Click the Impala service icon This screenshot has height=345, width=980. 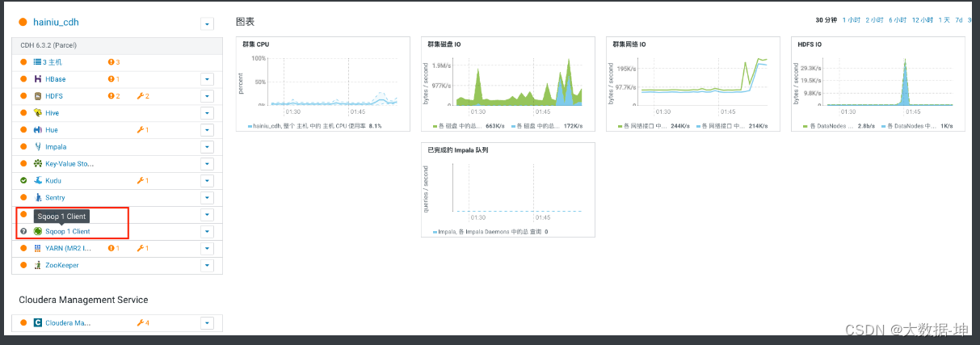[38, 147]
